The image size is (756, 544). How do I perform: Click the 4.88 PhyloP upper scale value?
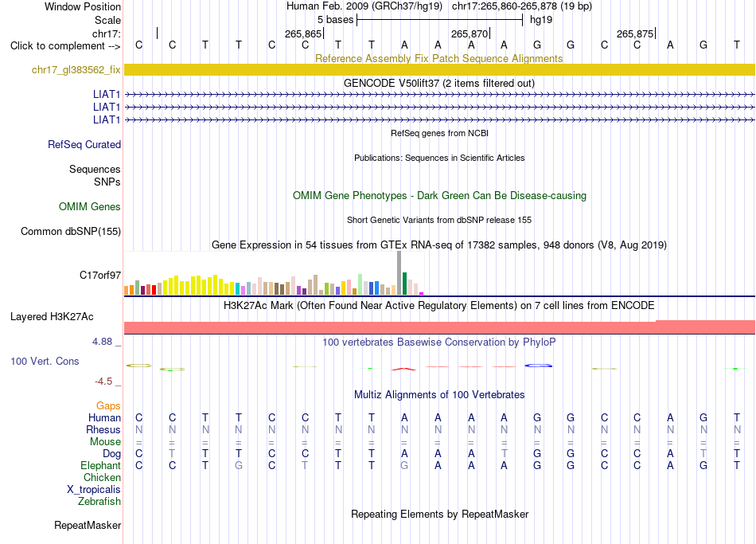click(x=102, y=342)
